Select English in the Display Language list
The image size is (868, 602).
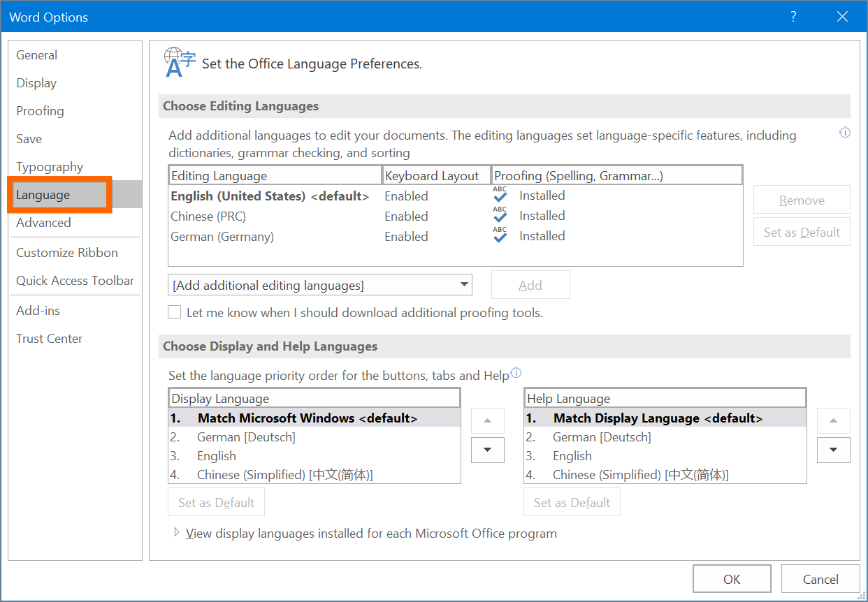coord(217,456)
